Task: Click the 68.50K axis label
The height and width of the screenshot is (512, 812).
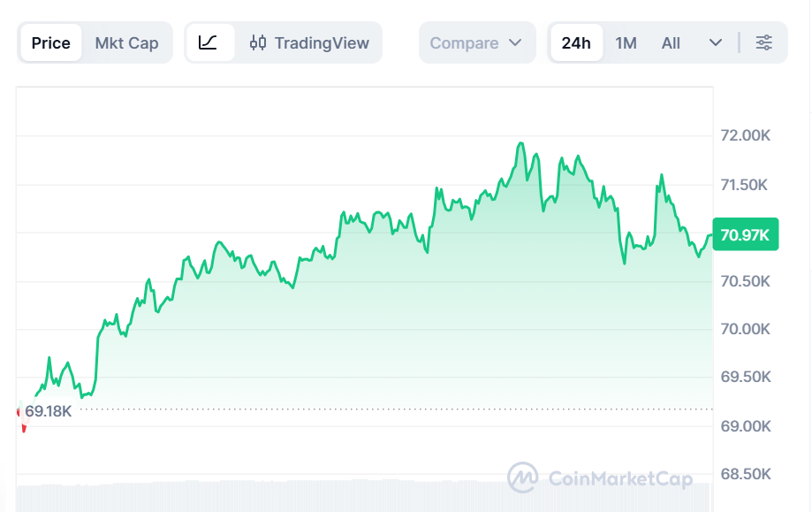Action: point(746,474)
